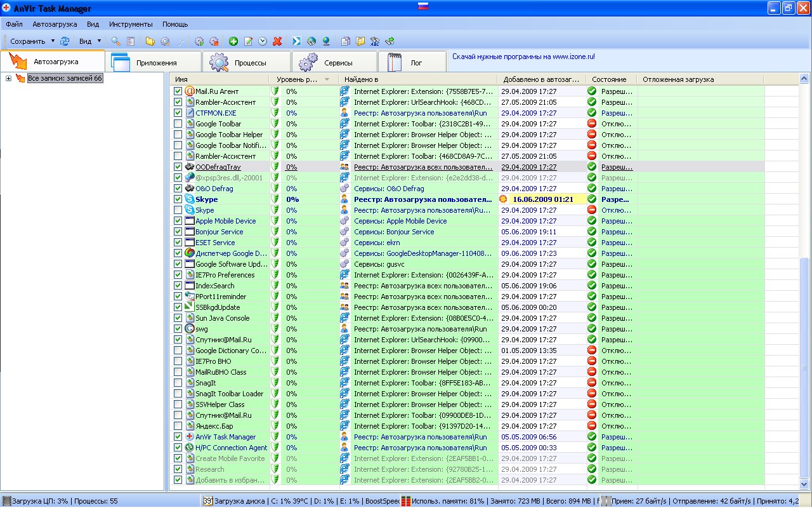This screenshot has height=508, width=812.
Task: Click the copy documents toolbar icon
Action: pyautogui.click(x=346, y=41)
